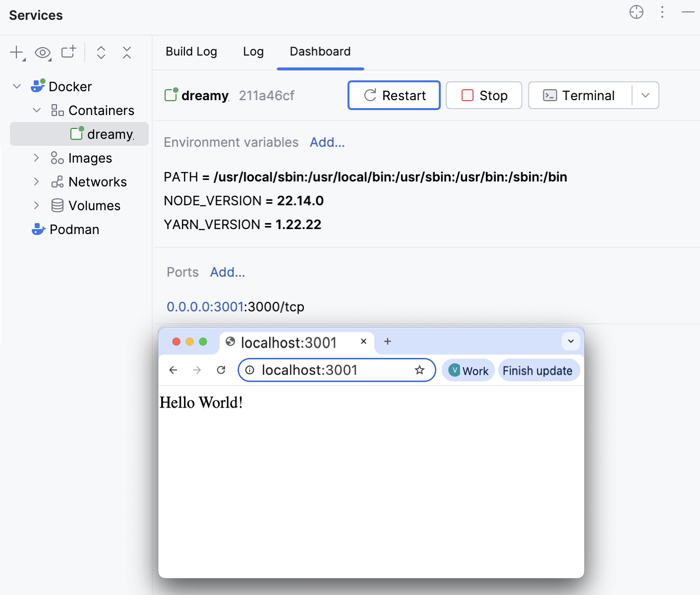
Task: Bookmark this page with the star icon
Action: pos(420,370)
